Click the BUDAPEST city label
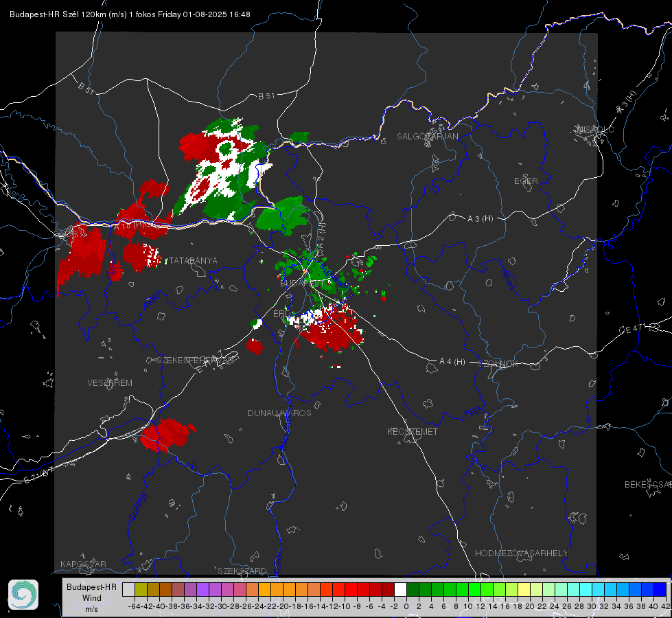 [302, 284]
